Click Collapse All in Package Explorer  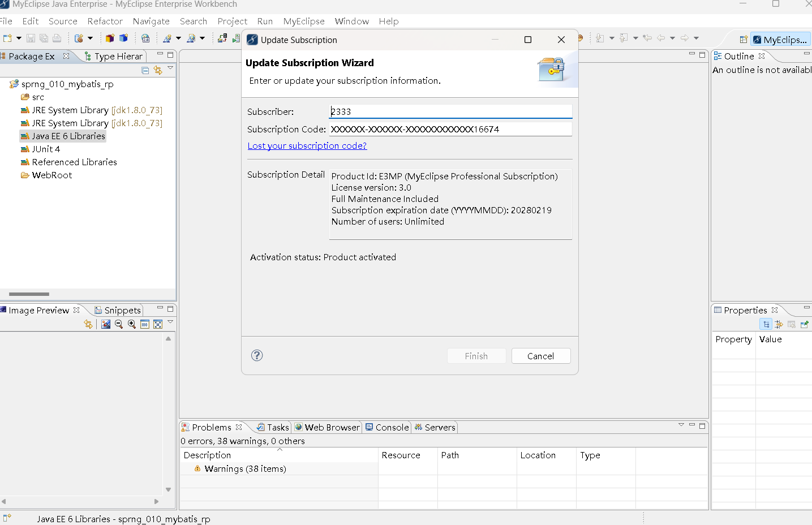coord(145,70)
